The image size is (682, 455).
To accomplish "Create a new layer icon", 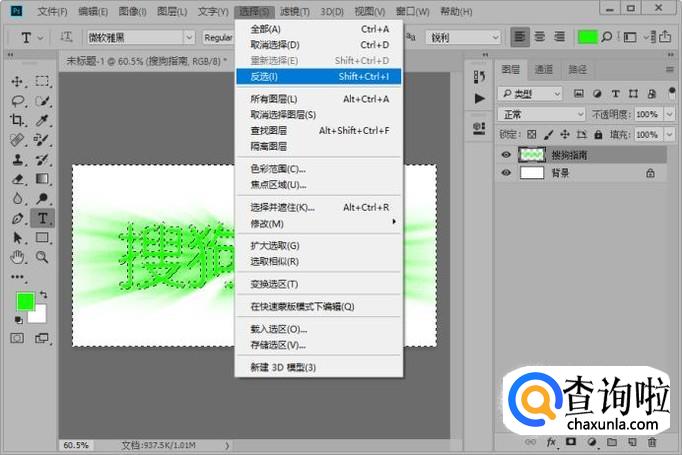I will 632,442.
